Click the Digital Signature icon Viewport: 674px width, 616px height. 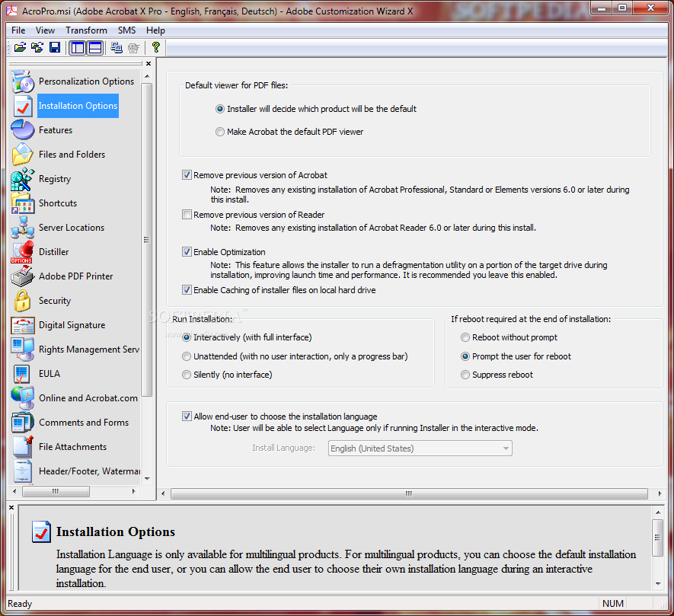pos(23,325)
